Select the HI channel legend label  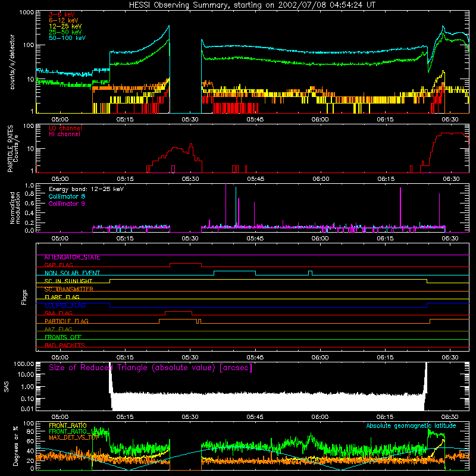pyautogui.click(x=64, y=134)
